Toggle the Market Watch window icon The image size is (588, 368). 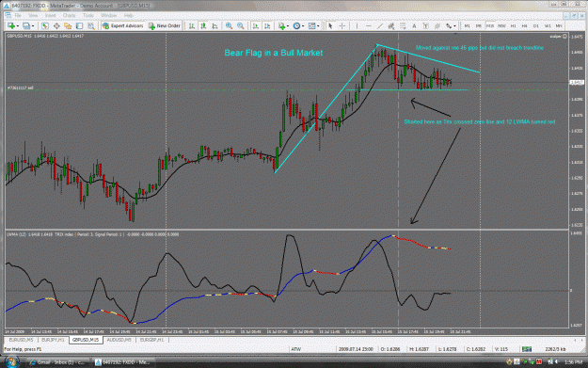(x=45, y=26)
